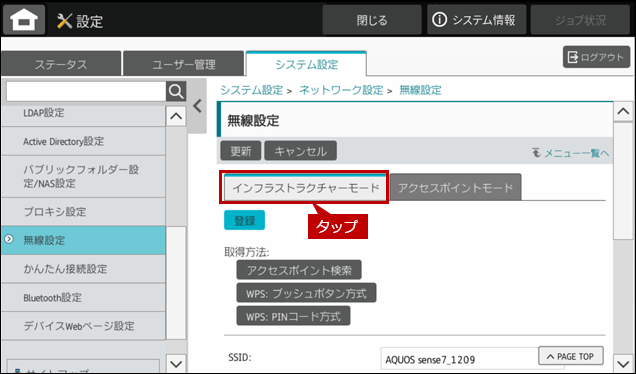The height and width of the screenshot is (374, 636).
Task: Choose WPS: PINコード方式
Action: (293, 316)
